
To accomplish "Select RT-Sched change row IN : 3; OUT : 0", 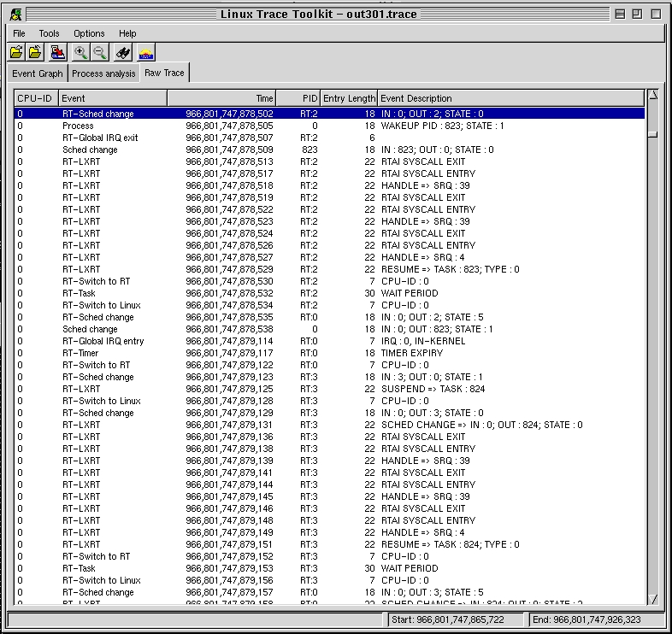I will [329, 377].
